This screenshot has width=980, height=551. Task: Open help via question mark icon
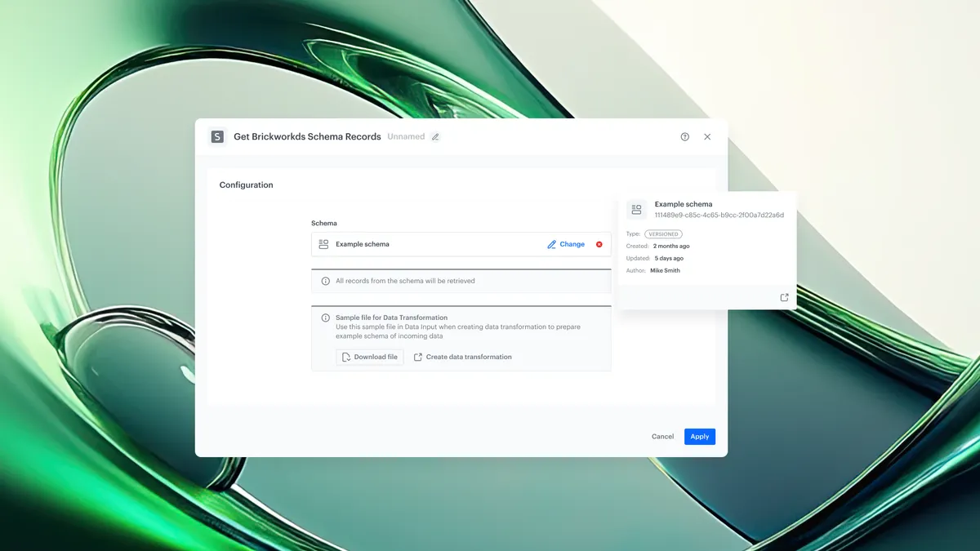tap(685, 137)
